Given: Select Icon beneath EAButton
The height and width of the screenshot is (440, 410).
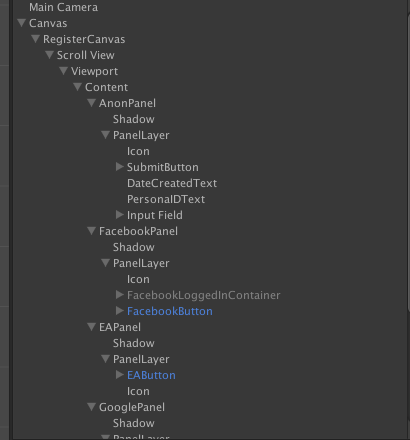Looking at the screenshot, I should pyautogui.click(x=138, y=391).
